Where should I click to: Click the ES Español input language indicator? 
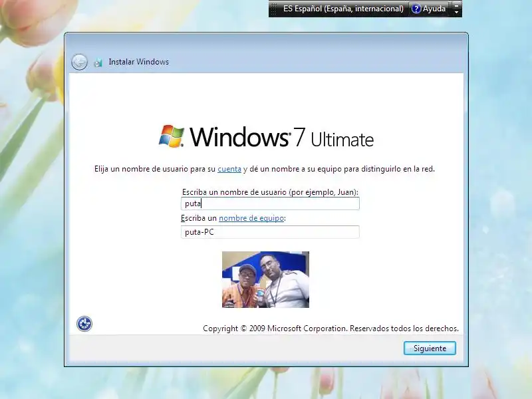coord(343,9)
